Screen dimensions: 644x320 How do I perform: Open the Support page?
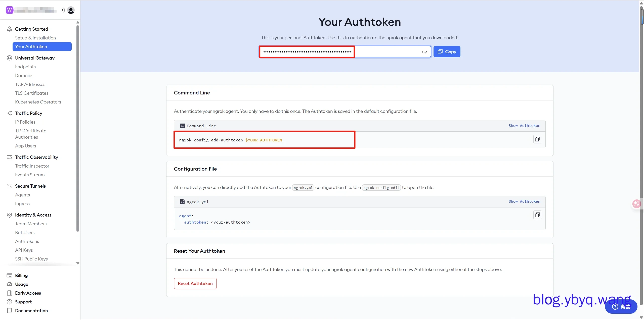click(23, 302)
